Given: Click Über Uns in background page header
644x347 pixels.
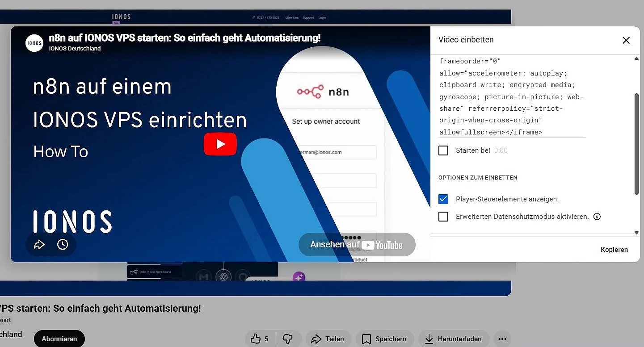Looking at the screenshot, I should pyautogui.click(x=292, y=18).
